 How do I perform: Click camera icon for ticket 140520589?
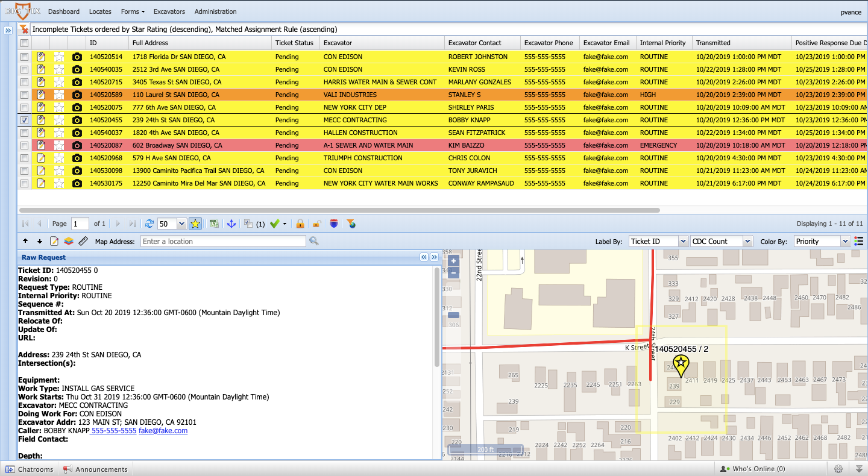tap(77, 95)
